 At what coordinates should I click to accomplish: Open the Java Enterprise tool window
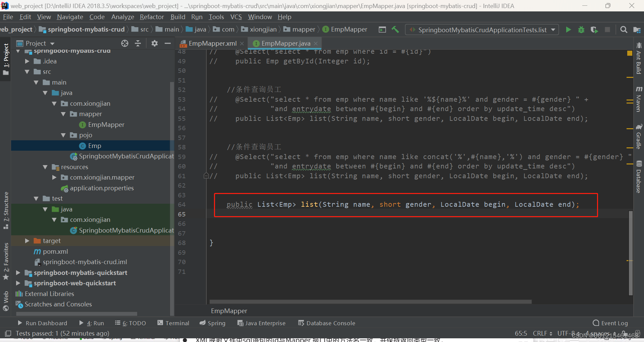click(x=261, y=323)
